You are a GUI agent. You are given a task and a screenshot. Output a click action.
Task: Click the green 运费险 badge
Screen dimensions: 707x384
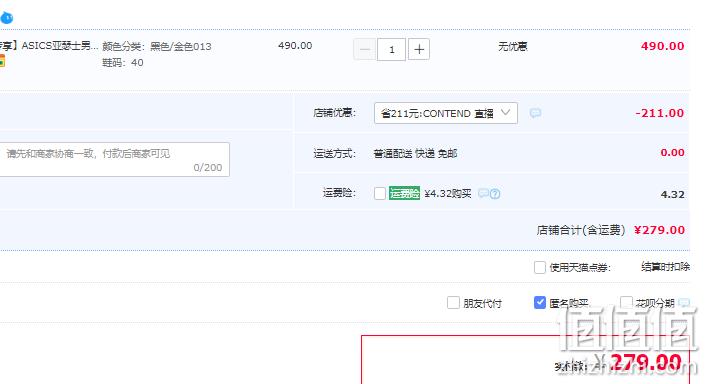pos(404,193)
